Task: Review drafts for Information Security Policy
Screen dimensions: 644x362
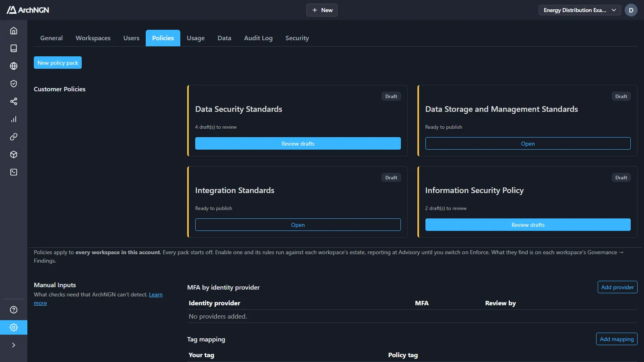Action: tap(528, 225)
